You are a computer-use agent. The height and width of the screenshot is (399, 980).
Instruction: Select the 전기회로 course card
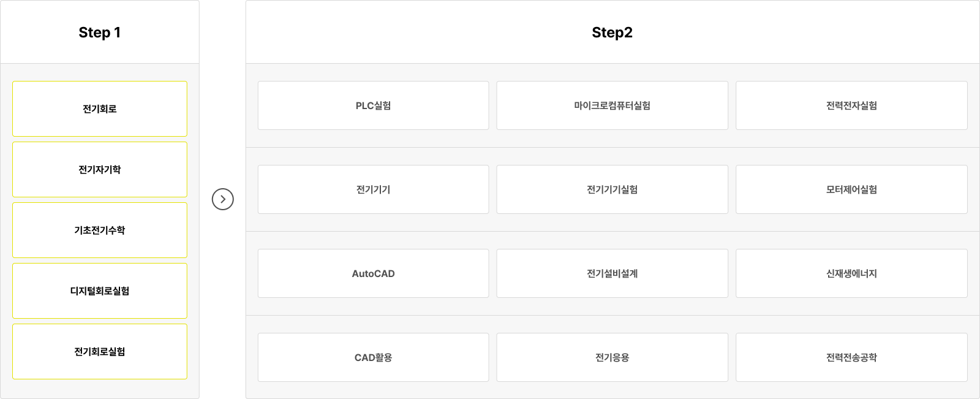[99, 108]
